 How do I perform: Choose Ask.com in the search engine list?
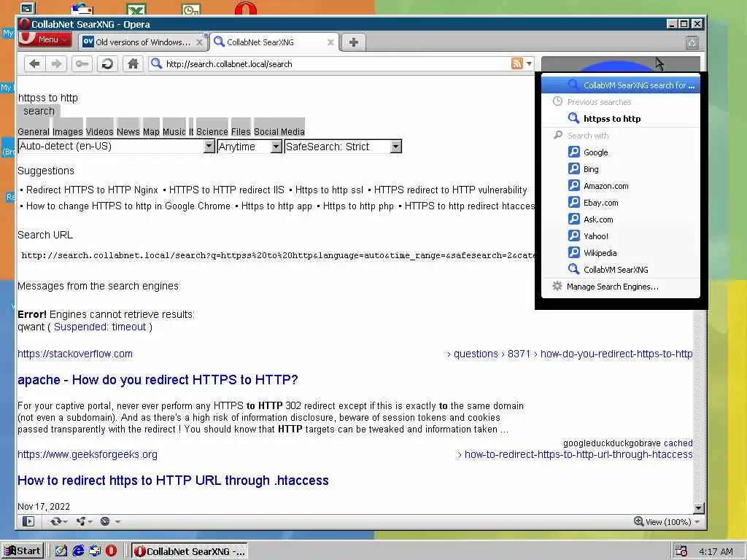621,219
